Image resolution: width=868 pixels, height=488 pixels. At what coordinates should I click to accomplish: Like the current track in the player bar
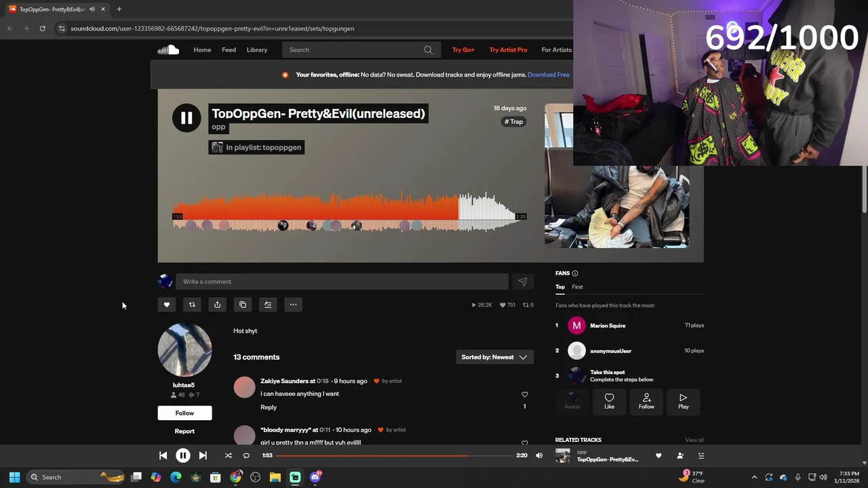[x=658, y=455]
